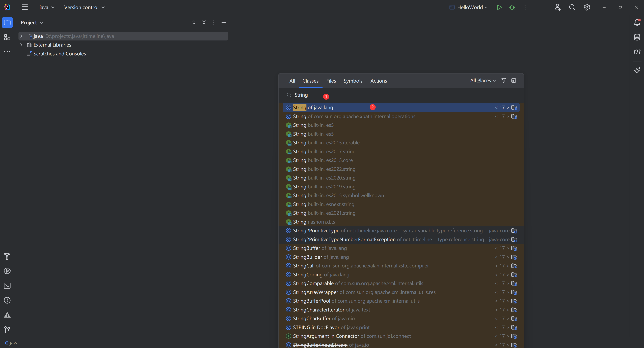Viewport: 644px width, 348px height.
Task: Select String nashorn.d.ts result
Action: 401,222
